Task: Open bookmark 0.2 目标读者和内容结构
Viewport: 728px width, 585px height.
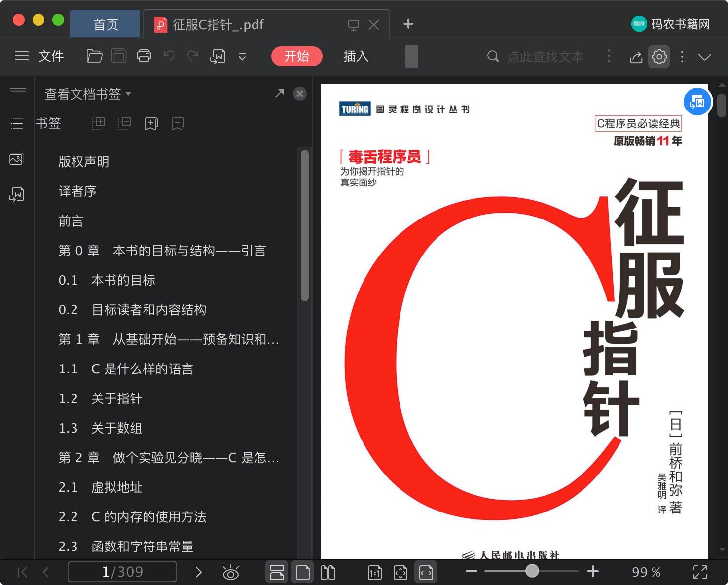Action: (x=132, y=310)
